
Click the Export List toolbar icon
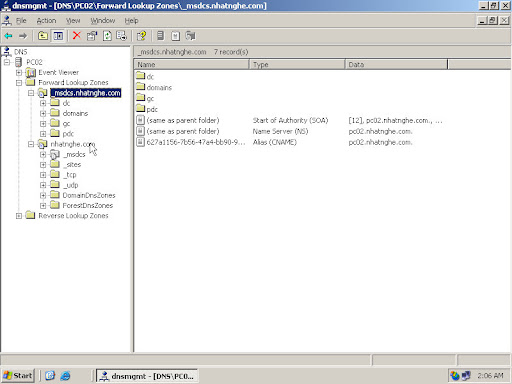point(121,36)
